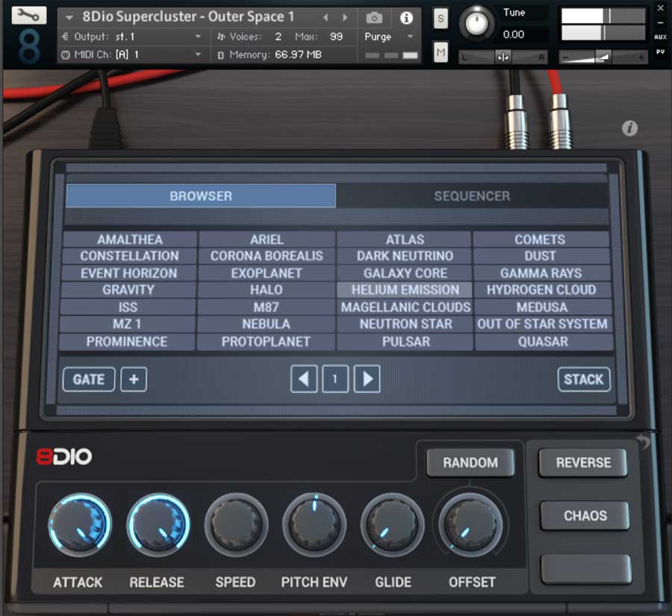Enable the STACK button

pyautogui.click(x=584, y=379)
